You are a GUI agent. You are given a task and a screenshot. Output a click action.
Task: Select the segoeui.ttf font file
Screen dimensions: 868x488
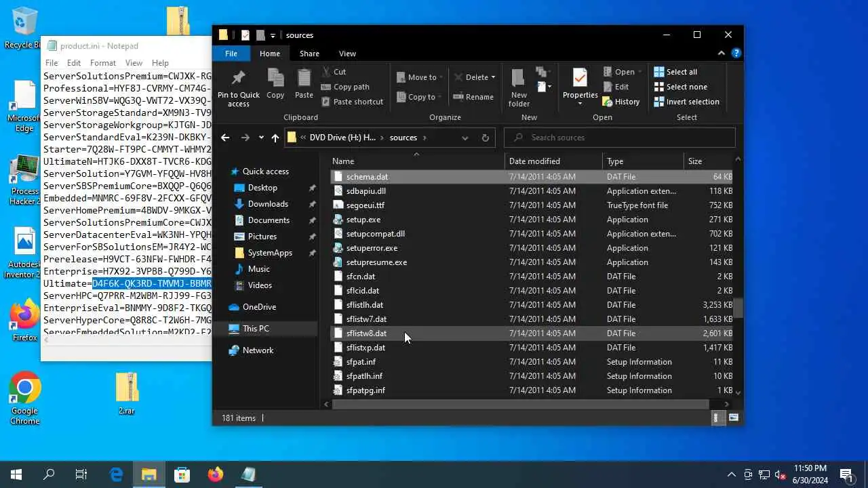[365, 205]
